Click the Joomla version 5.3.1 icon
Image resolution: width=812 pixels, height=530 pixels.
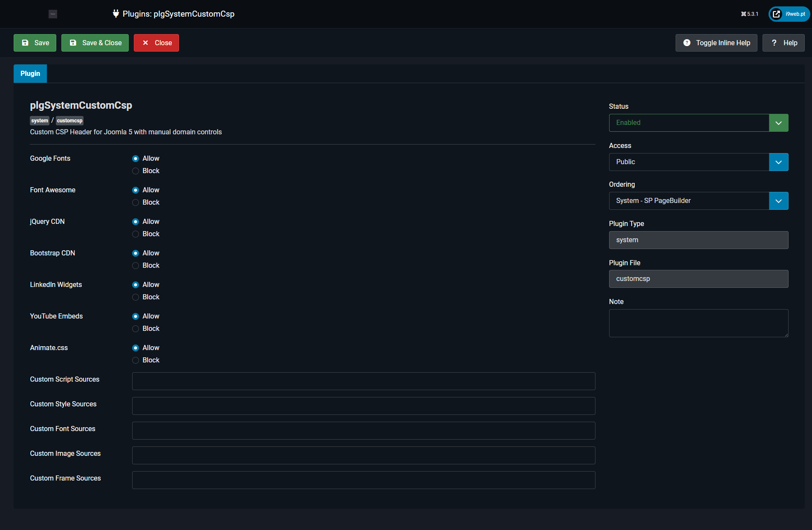(x=749, y=14)
